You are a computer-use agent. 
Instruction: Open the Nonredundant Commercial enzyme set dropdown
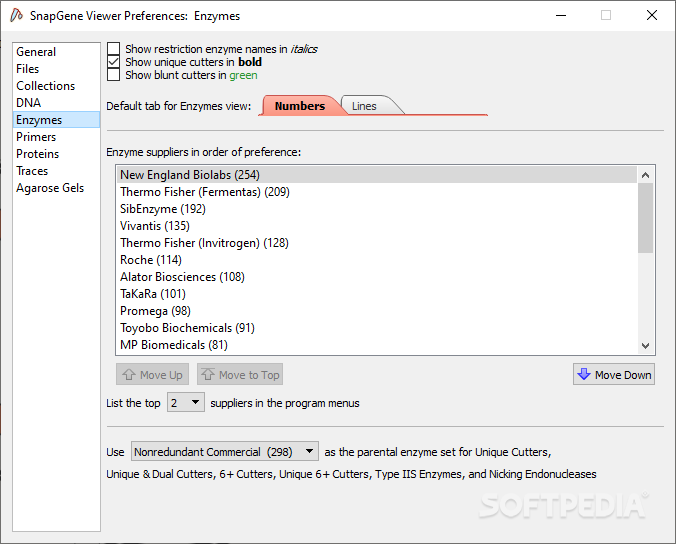pyautogui.click(x=225, y=451)
